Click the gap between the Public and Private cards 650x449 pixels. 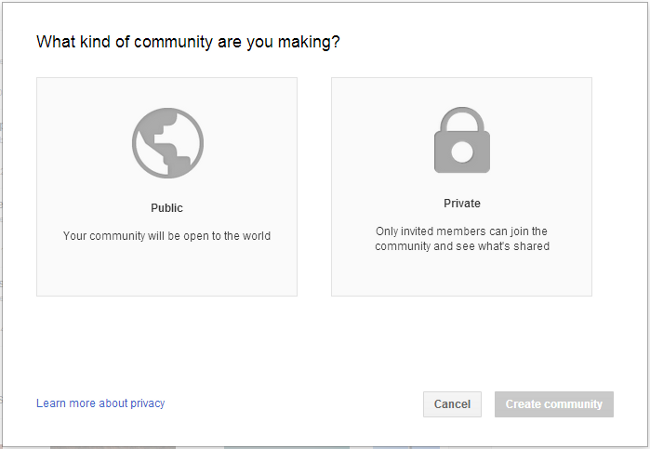tap(314, 187)
